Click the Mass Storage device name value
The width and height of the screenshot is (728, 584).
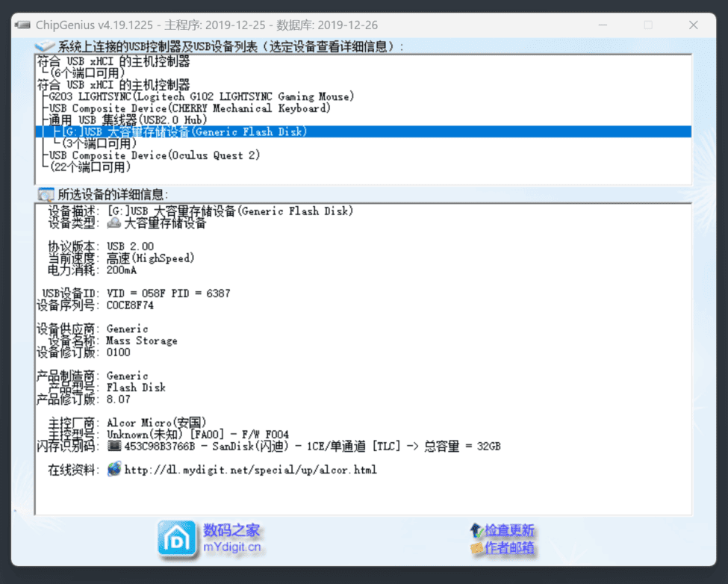pos(142,341)
